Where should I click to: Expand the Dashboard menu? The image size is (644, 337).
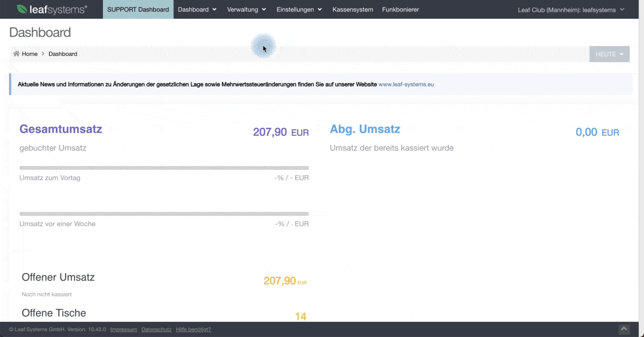(x=197, y=9)
